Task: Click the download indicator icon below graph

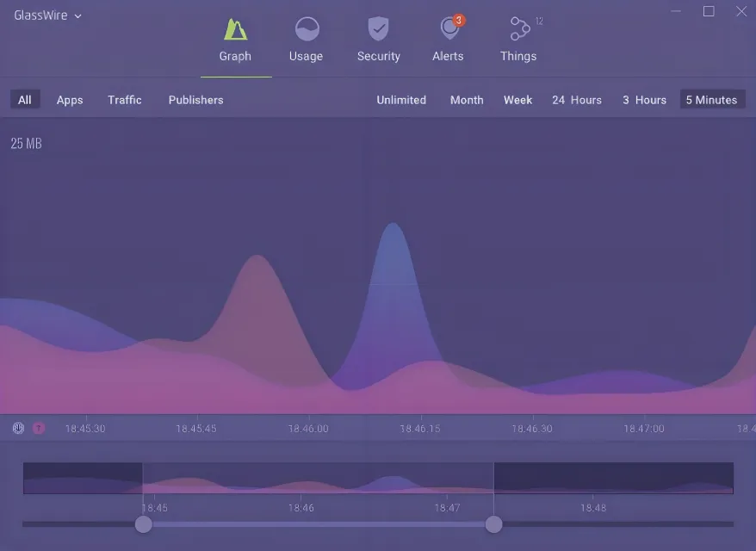Action: tap(18, 428)
